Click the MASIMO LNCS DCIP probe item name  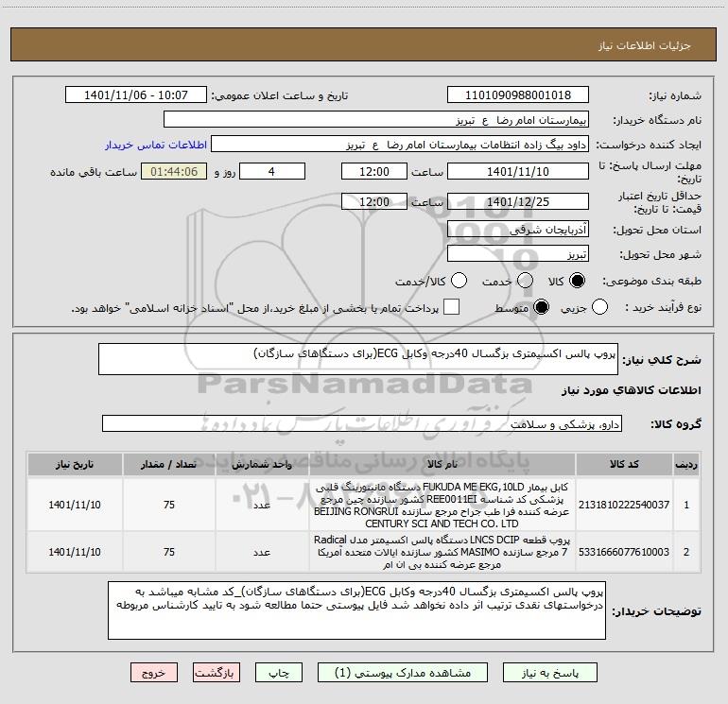(442, 552)
